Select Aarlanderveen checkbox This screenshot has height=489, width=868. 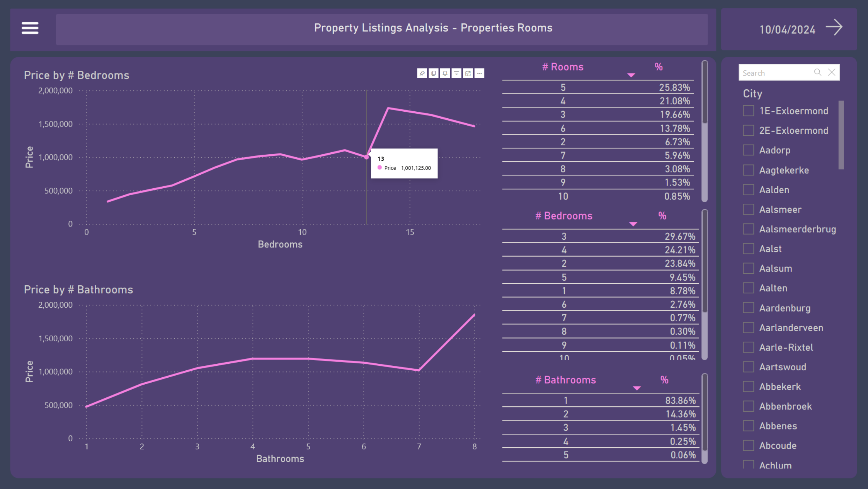[748, 328]
